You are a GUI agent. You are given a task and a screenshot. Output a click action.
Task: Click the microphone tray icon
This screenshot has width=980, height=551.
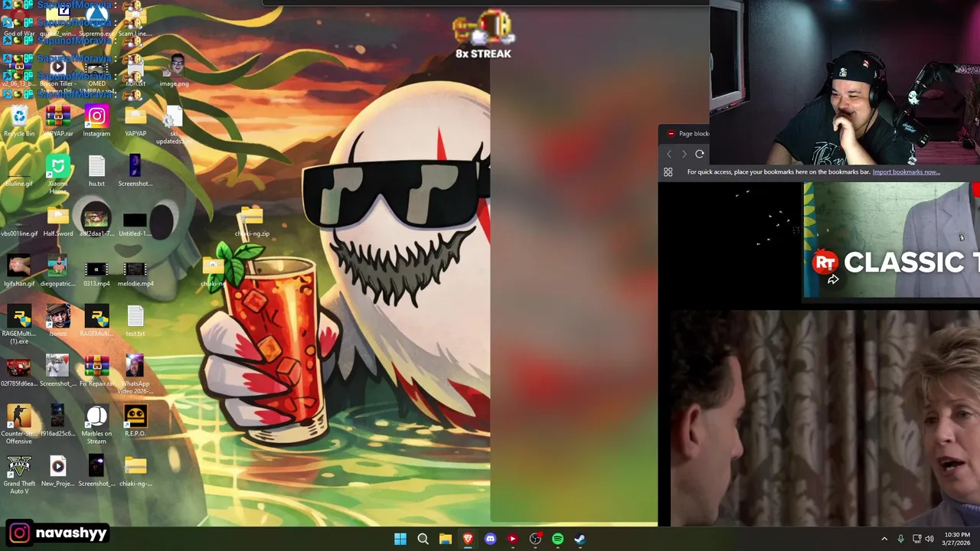tap(900, 539)
